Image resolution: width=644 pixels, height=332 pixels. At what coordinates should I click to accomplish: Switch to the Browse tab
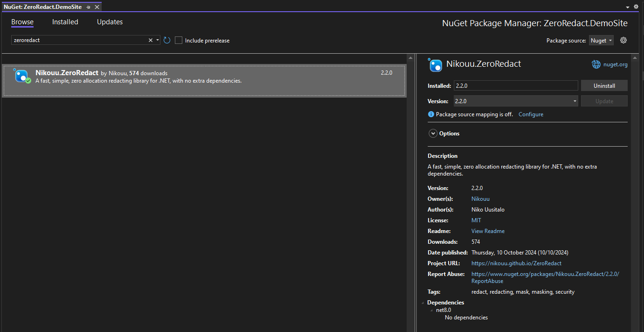coord(22,22)
